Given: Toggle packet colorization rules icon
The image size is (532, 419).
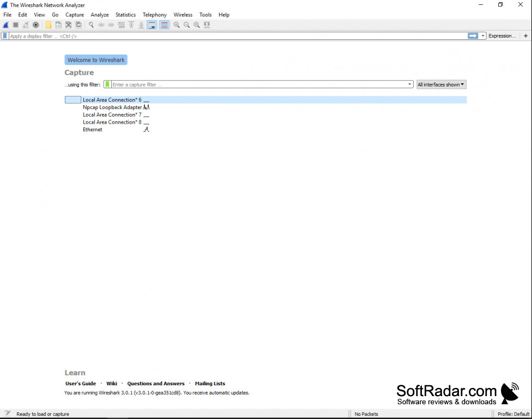Looking at the screenshot, I should (164, 25).
